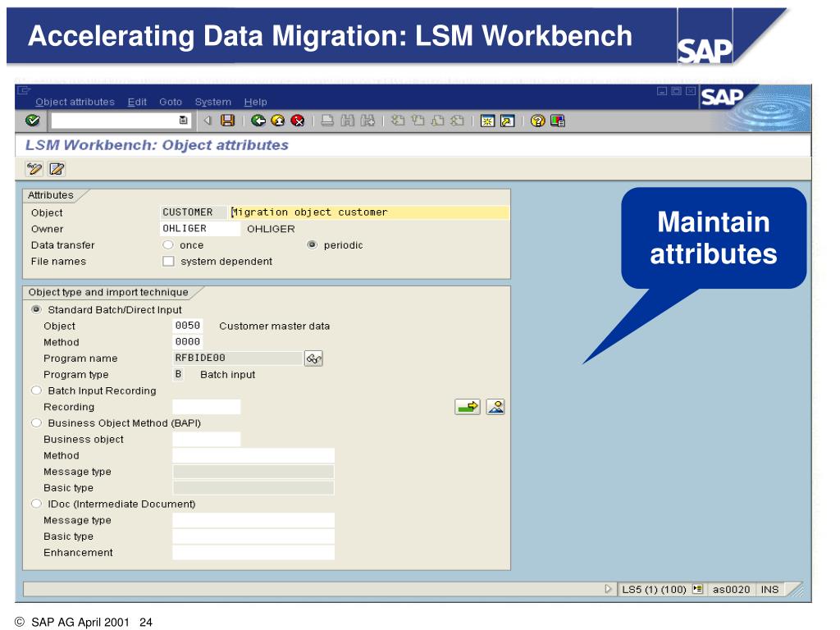Click the edit pencil-and-paper icon
Viewport: 840px width, 630px height.
[x=57, y=169]
